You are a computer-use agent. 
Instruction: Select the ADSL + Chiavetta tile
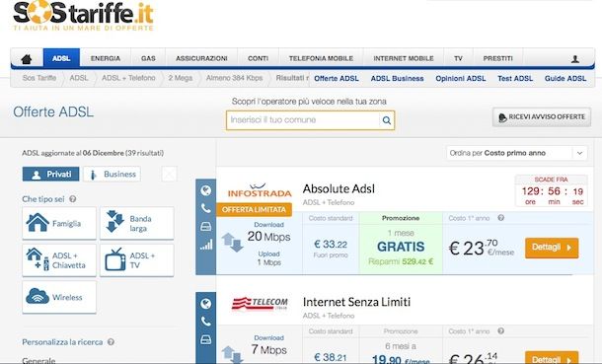(x=59, y=260)
